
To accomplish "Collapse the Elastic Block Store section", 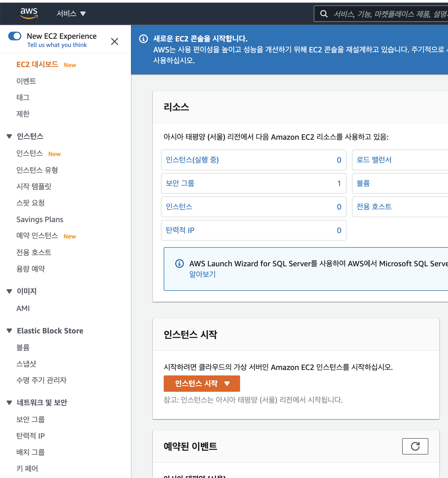I will coord(9,331).
